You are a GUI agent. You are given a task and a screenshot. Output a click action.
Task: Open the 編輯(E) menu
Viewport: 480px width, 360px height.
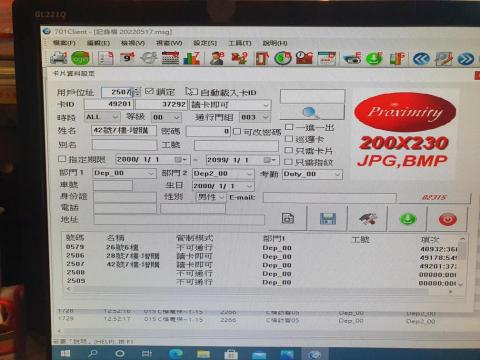[x=98, y=43]
